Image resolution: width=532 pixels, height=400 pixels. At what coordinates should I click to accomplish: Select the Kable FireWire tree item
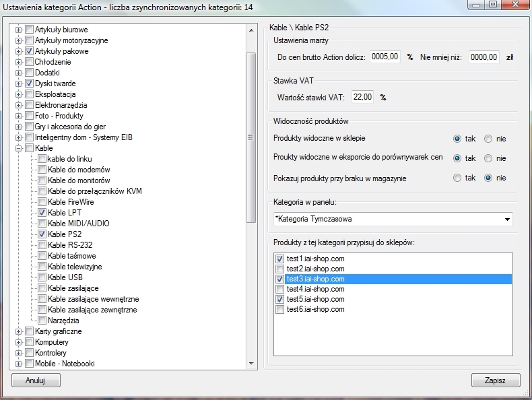click(x=71, y=202)
